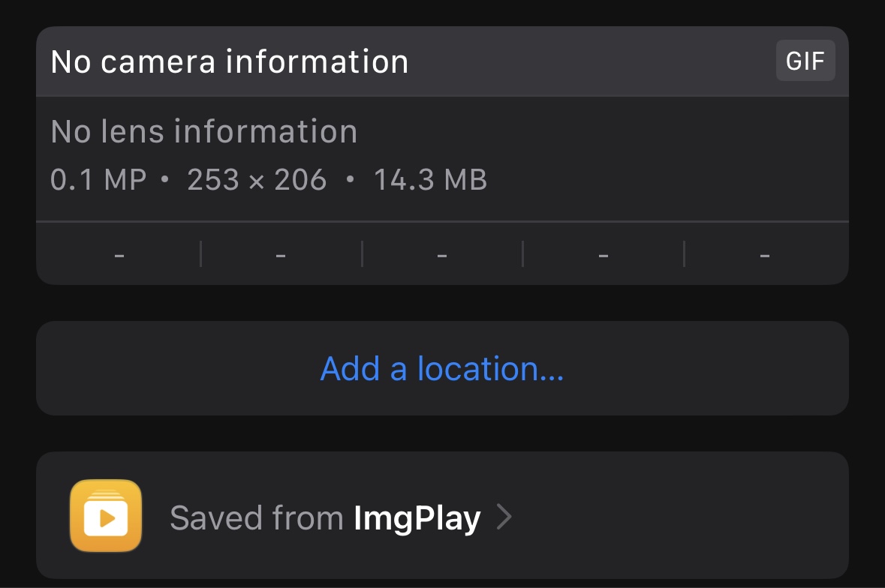The height and width of the screenshot is (588, 885).
Task: Tap the last dash in EXIF row
Action: [x=765, y=256]
